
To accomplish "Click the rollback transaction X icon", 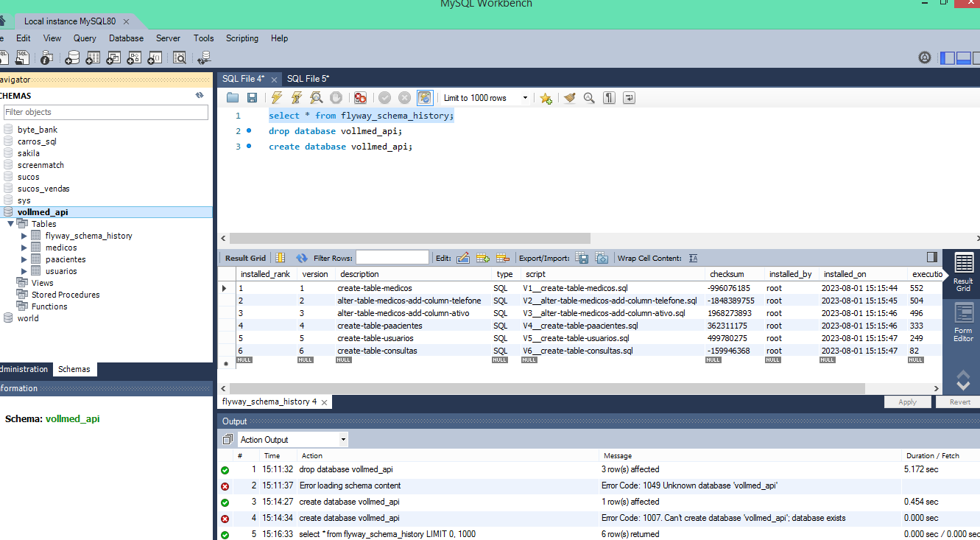I will tap(404, 97).
